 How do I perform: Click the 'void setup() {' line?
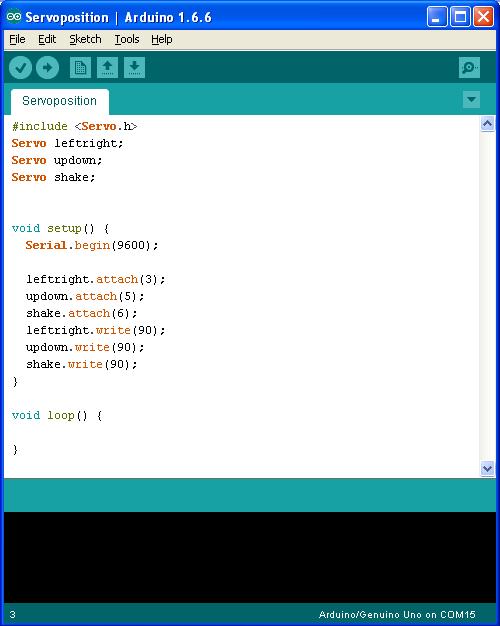[x=60, y=228]
